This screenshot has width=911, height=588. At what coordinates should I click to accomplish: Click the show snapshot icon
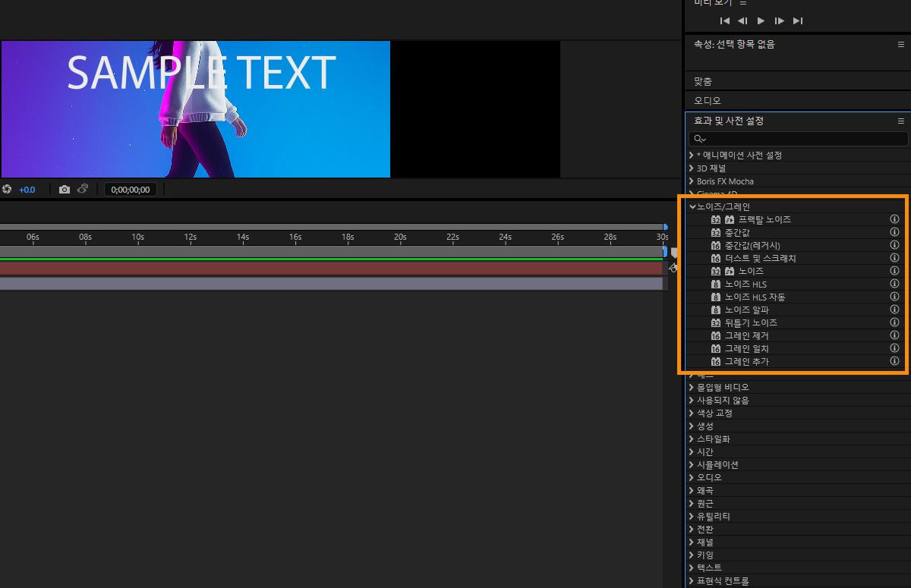point(82,190)
